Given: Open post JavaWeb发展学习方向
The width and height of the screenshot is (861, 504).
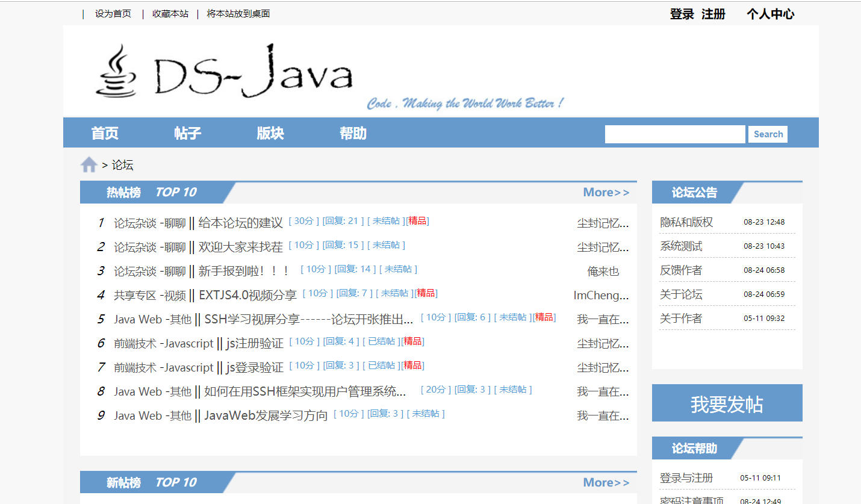Looking at the screenshot, I should point(266,415).
